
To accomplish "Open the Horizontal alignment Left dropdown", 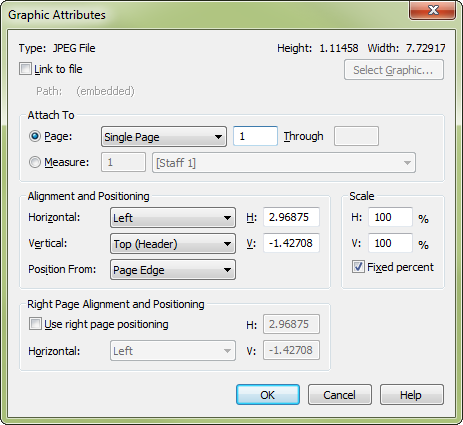I will pyautogui.click(x=173, y=218).
